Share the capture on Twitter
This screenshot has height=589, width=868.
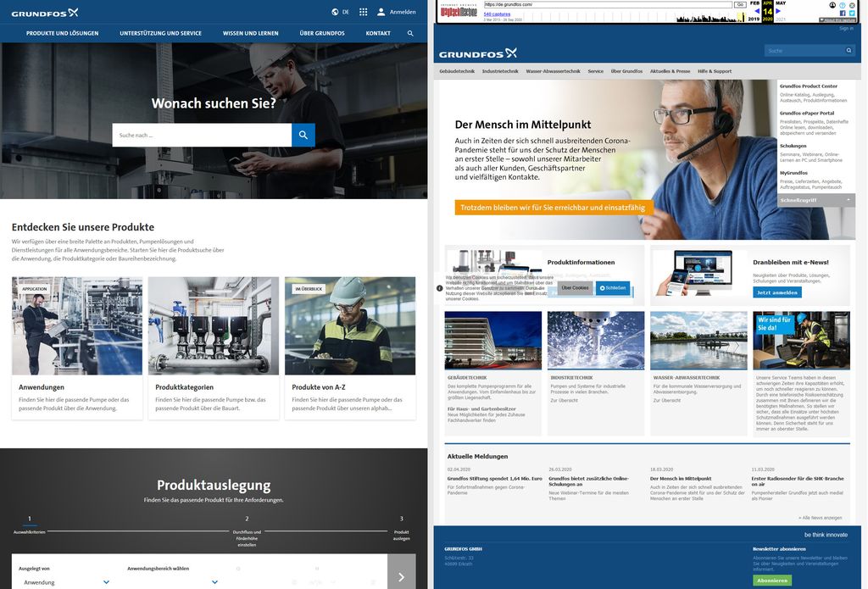(852, 14)
